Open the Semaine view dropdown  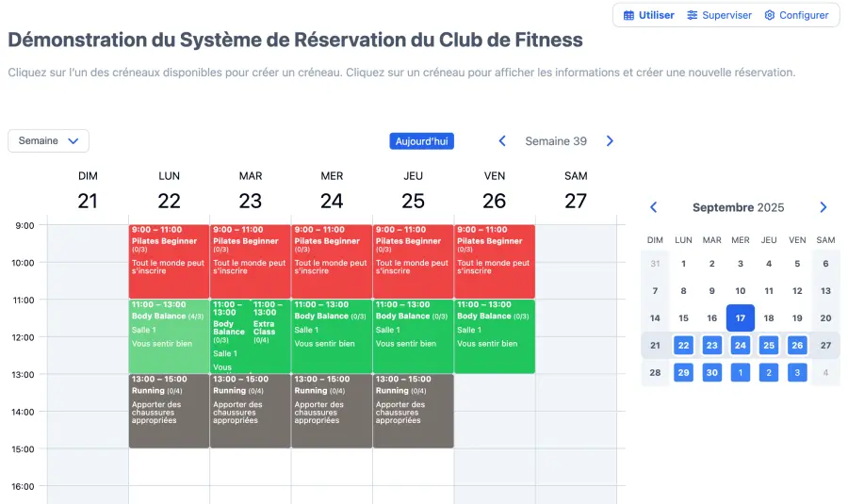point(49,141)
